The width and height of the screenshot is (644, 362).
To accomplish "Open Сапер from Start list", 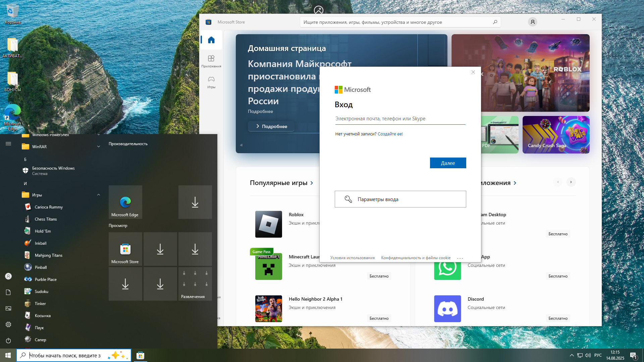I will coord(62,340).
